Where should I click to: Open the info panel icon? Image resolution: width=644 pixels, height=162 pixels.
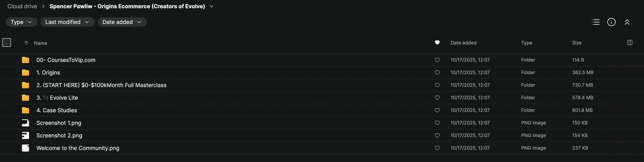coord(611,22)
